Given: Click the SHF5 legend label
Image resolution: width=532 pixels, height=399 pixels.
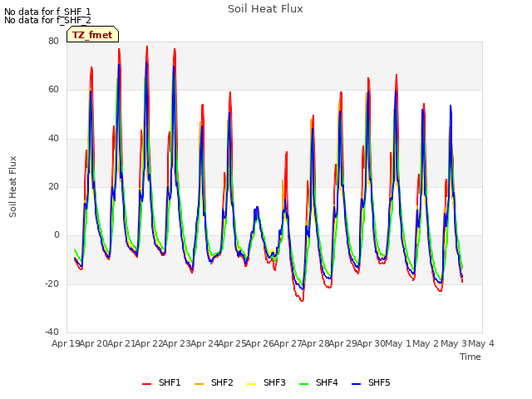Looking at the screenshot, I should coord(379,382).
